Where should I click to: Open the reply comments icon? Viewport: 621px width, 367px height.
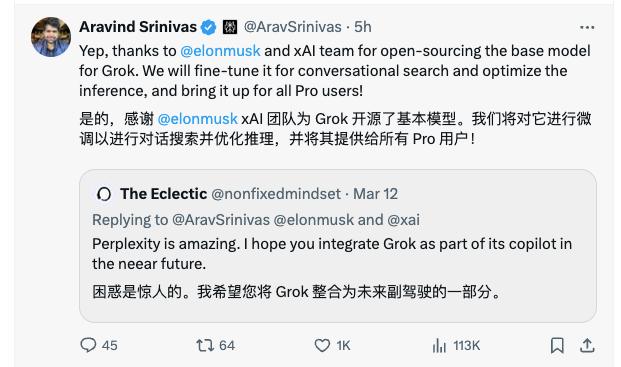88,345
